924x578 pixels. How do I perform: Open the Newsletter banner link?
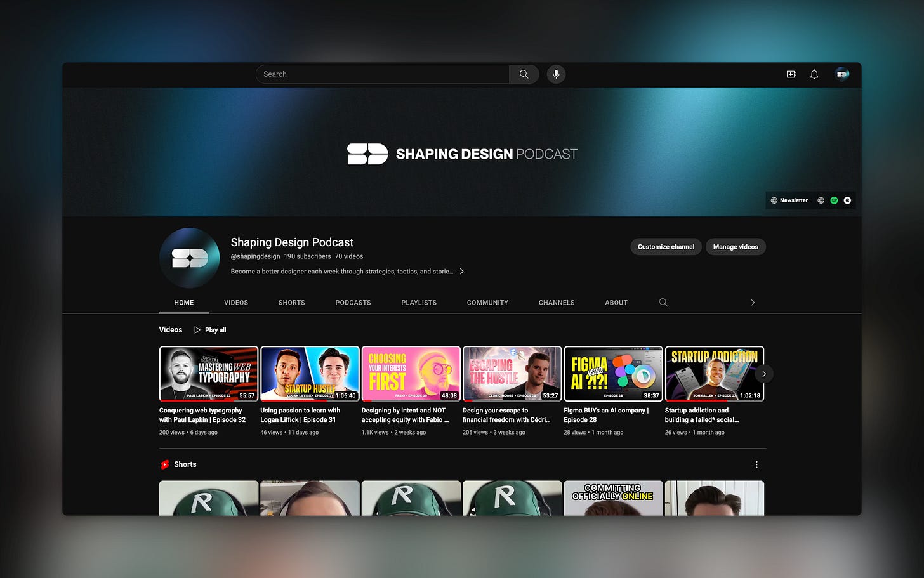point(789,200)
